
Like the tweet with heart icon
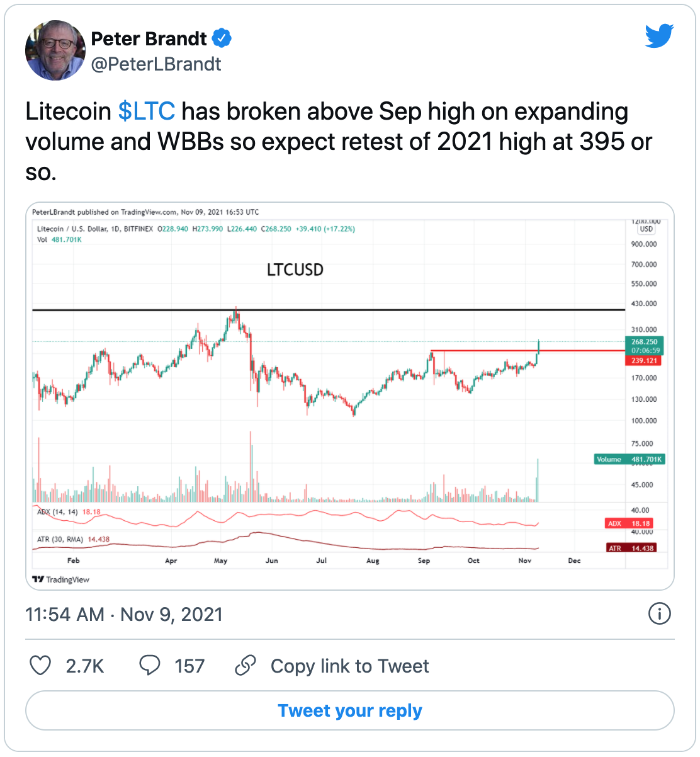40,666
